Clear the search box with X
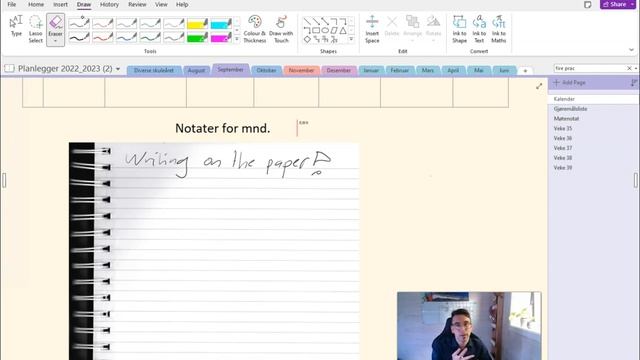640x360 pixels. point(629,68)
